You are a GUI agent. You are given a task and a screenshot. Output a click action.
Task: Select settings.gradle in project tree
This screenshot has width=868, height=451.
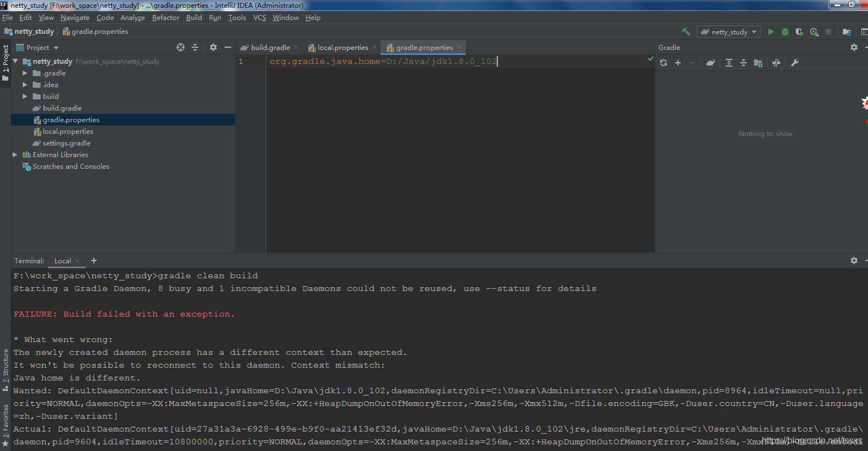click(x=67, y=143)
